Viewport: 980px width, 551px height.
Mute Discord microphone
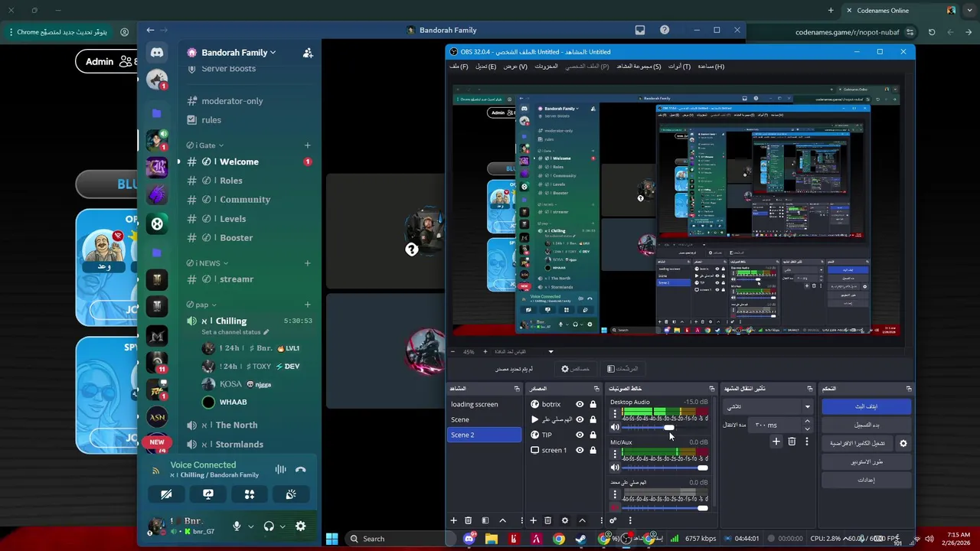click(x=237, y=527)
